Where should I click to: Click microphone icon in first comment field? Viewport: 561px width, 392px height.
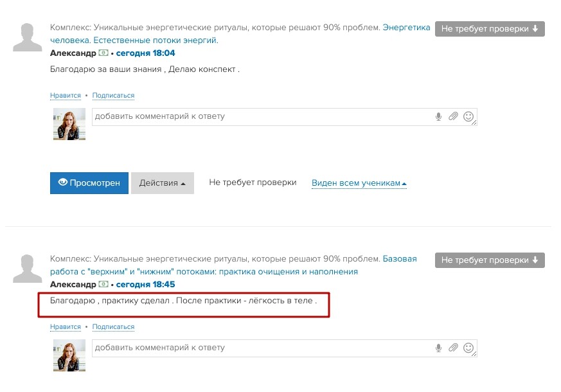[x=439, y=116]
